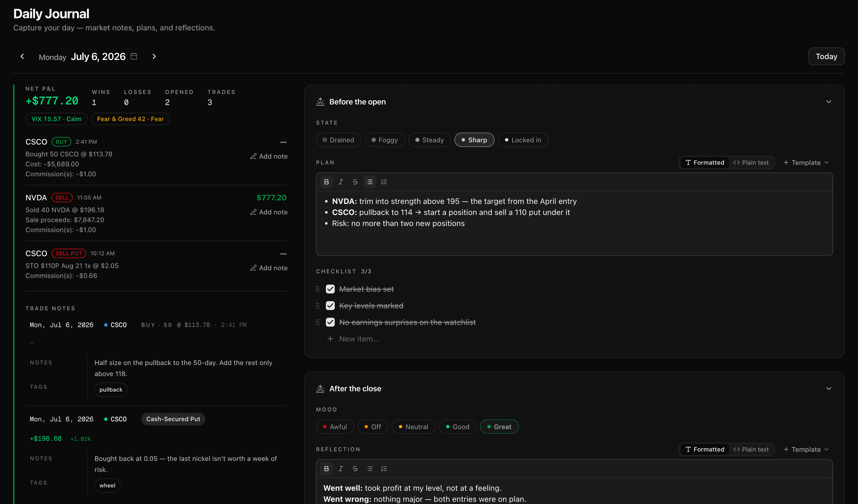
Task: Click the plus icon beside New item
Action: pyautogui.click(x=330, y=339)
